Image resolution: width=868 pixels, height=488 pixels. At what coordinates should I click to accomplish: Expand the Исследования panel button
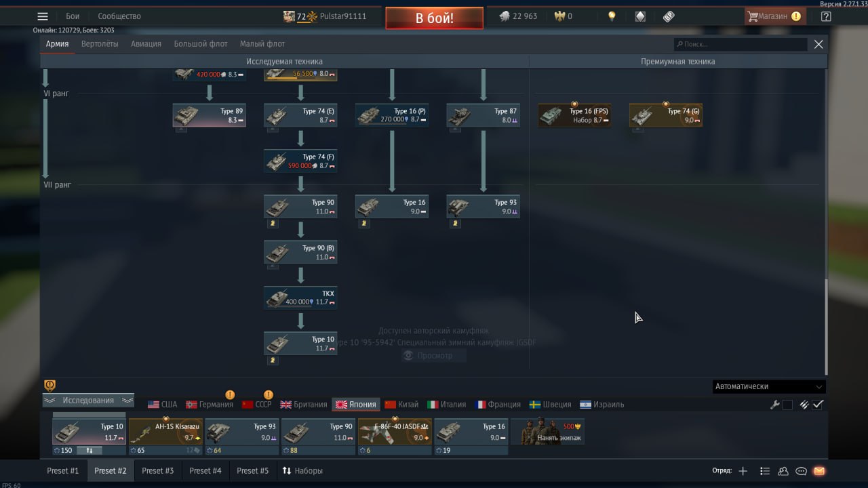[88, 401]
